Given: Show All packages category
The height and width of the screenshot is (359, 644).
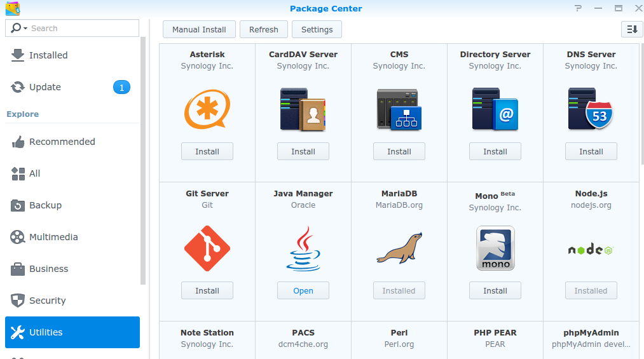Looking at the screenshot, I should click(72, 173).
